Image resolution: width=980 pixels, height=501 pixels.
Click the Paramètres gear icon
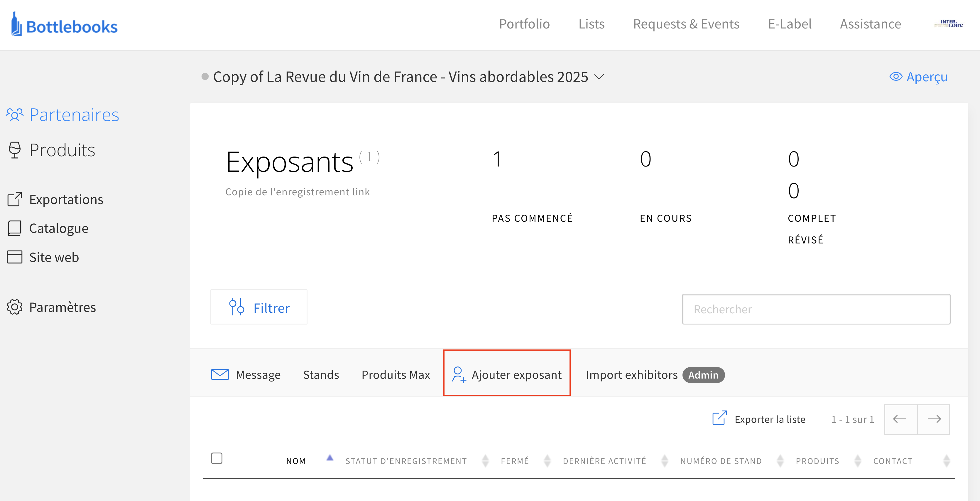(x=15, y=307)
